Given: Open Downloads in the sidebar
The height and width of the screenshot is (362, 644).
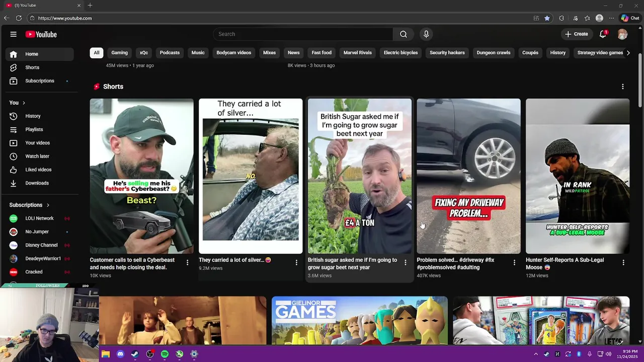Looking at the screenshot, I should click(37, 183).
